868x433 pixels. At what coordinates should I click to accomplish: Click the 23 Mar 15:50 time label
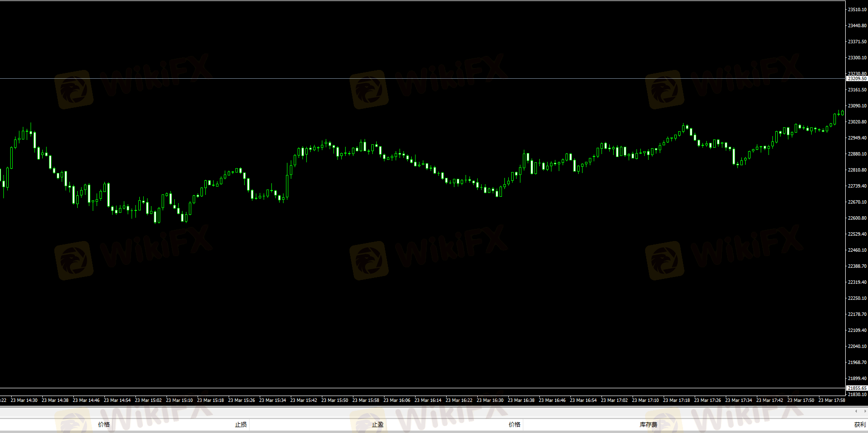[335, 400]
